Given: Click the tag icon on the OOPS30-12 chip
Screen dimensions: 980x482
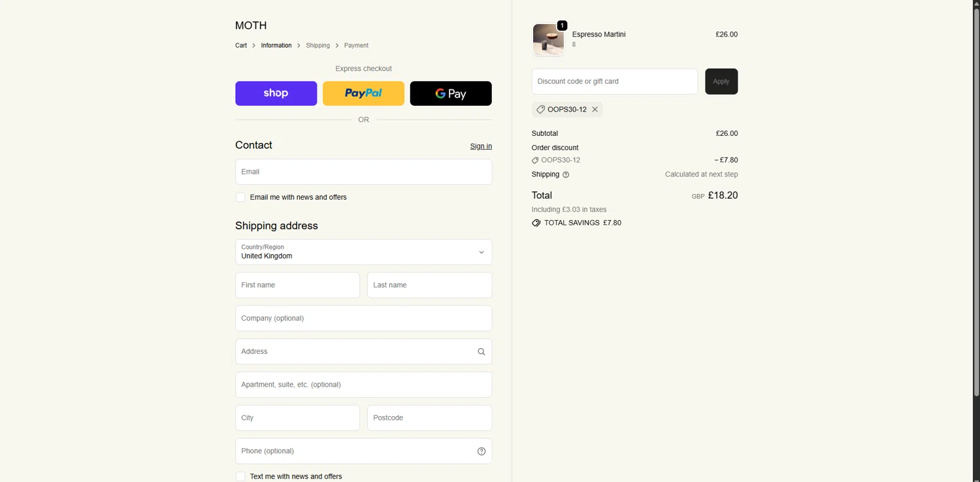Looking at the screenshot, I should pyautogui.click(x=540, y=110).
